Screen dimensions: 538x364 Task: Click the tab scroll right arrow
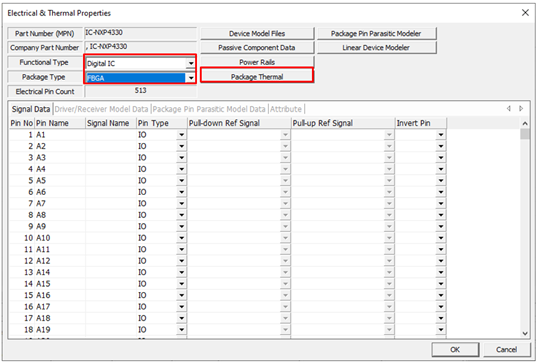click(521, 108)
